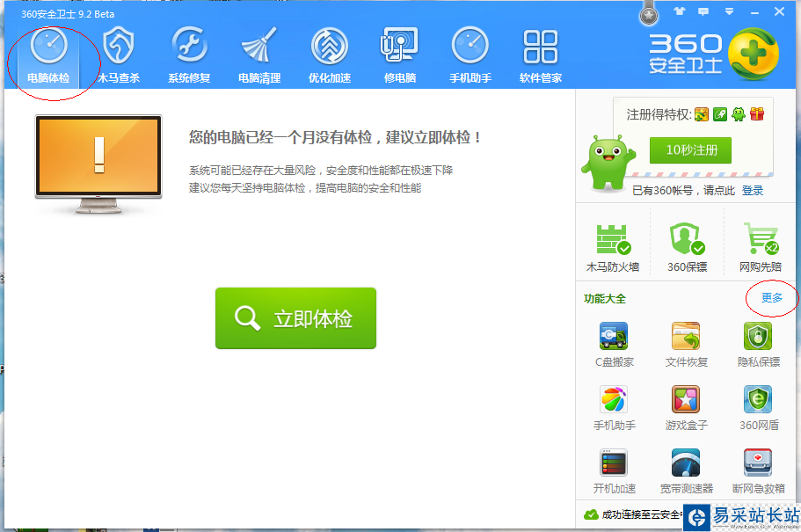This screenshot has height=532, width=801.
Task: Open the 电脑体检 tab
Action: tap(48, 56)
